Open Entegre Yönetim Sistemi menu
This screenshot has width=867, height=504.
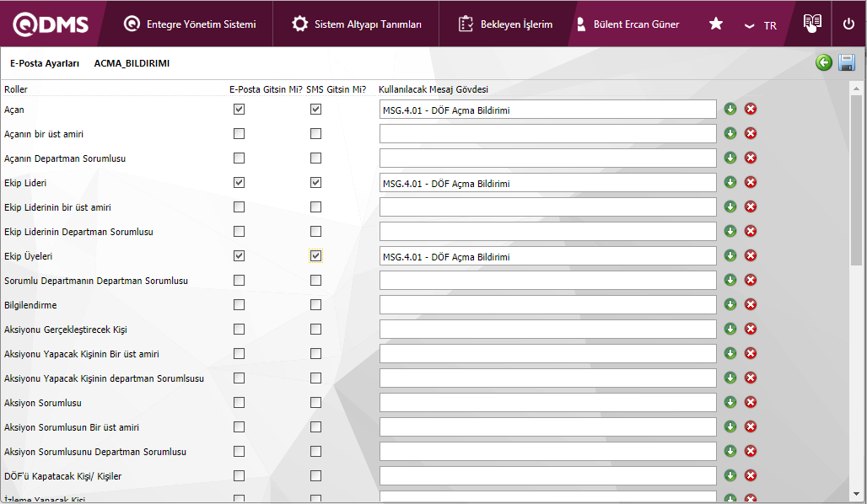point(190,24)
